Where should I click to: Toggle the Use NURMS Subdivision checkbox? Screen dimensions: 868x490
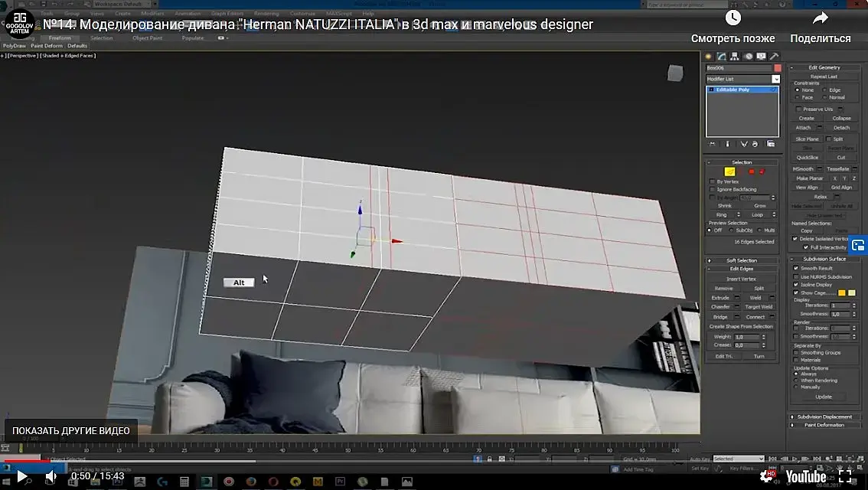(796, 276)
